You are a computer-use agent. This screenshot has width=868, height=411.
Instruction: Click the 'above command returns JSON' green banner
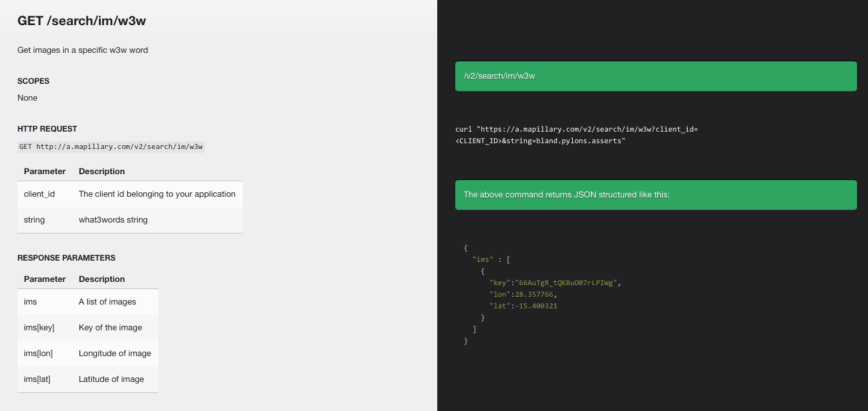[656, 194]
